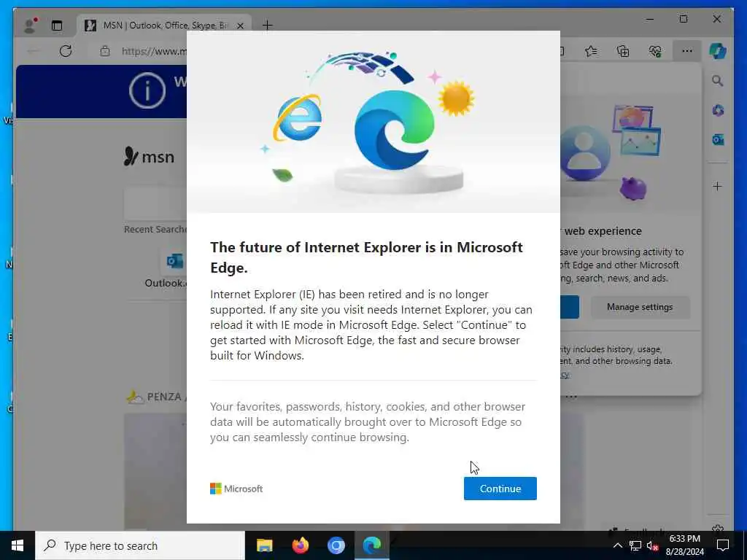Go back to previous page arrow
Image resolution: width=747 pixels, height=560 pixels.
(x=33, y=51)
